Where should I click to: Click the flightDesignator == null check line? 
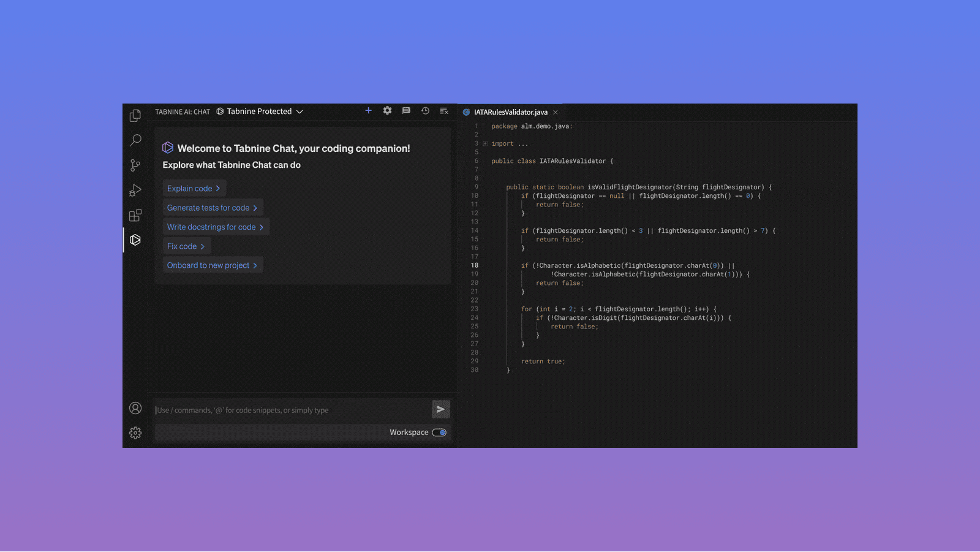(x=641, y=196)
